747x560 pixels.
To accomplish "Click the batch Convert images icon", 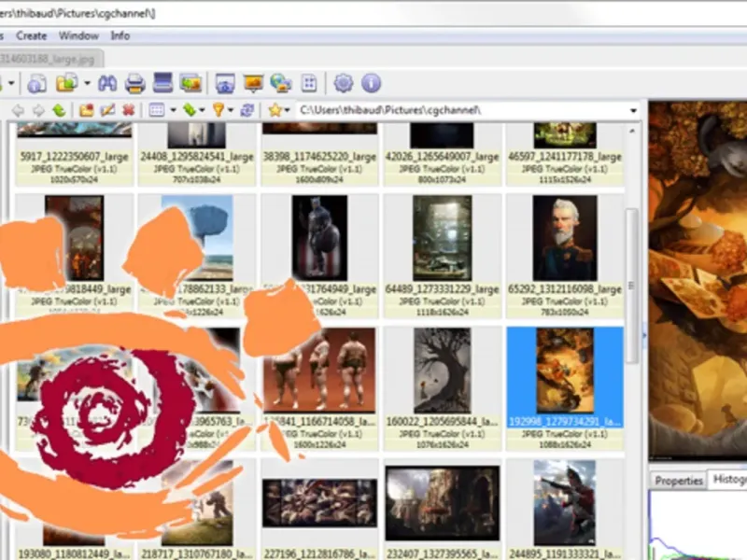I will click(x=191, y=83).
